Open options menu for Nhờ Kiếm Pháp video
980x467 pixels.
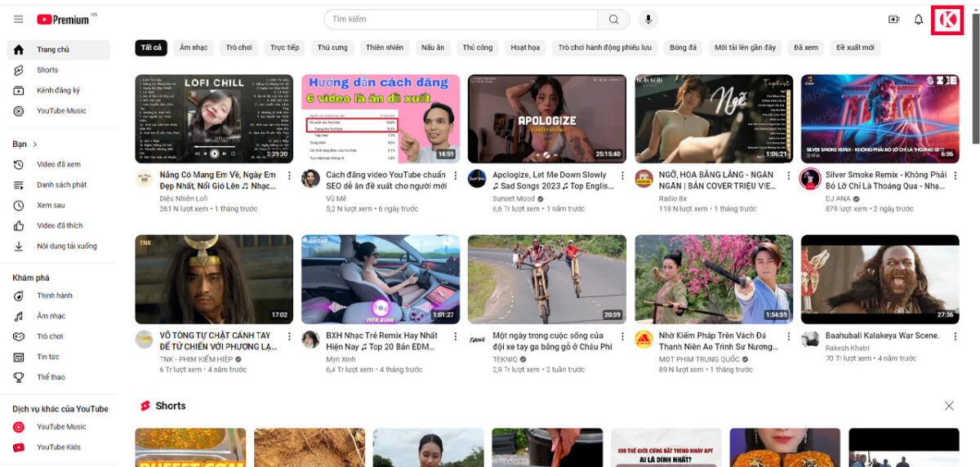coord(788,337)
